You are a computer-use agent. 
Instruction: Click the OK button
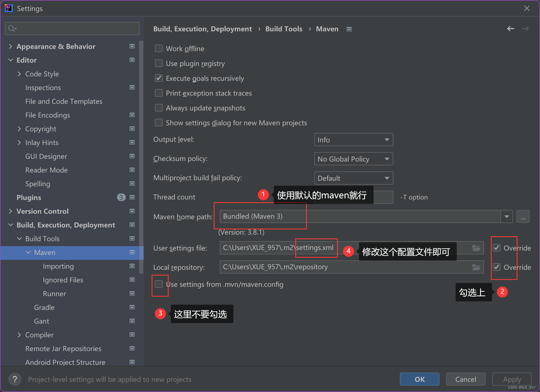click(x=419, y=379)
